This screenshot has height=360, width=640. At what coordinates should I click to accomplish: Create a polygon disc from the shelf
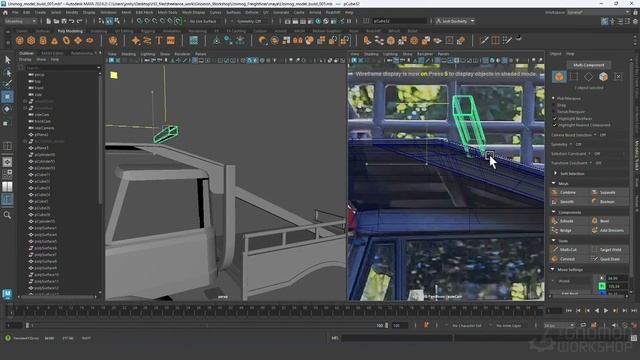[90, 40]
